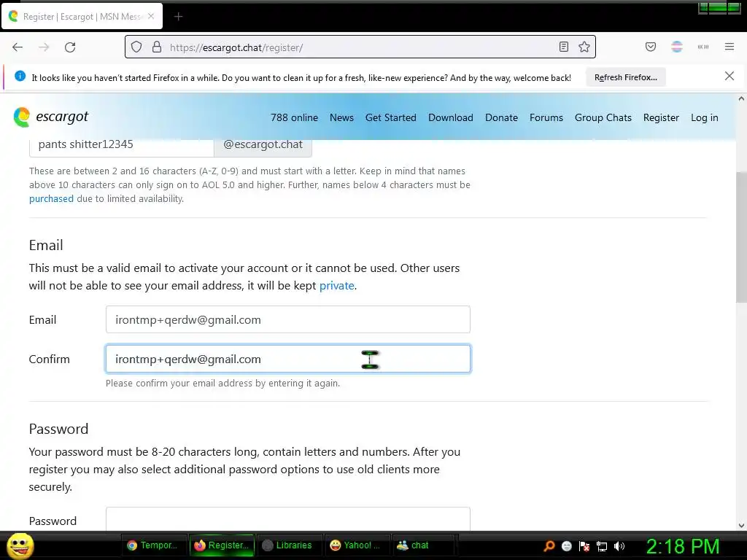Screen dimensions: 747x560
Task: Follow the purchased link
Action: (x=51, y=198)
